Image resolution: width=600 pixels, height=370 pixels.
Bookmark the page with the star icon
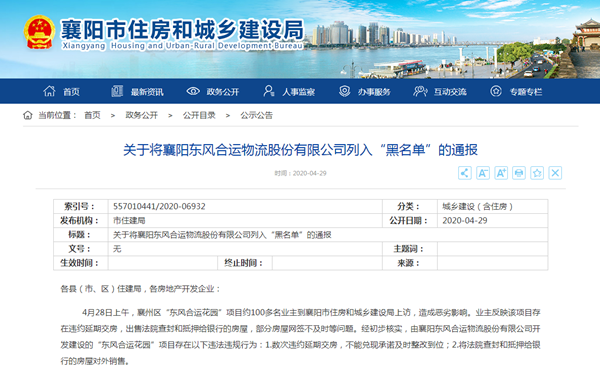(x=537, y=173)
